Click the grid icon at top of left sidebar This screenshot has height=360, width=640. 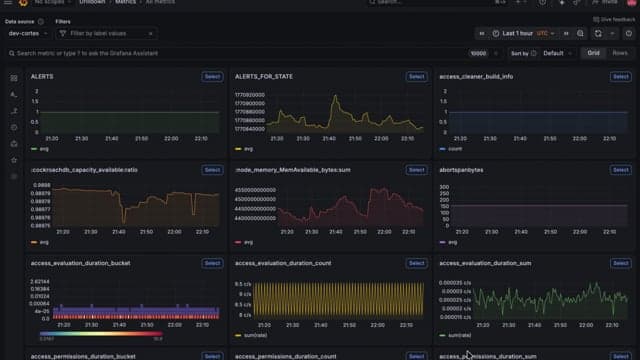click(x=14, y=78)
